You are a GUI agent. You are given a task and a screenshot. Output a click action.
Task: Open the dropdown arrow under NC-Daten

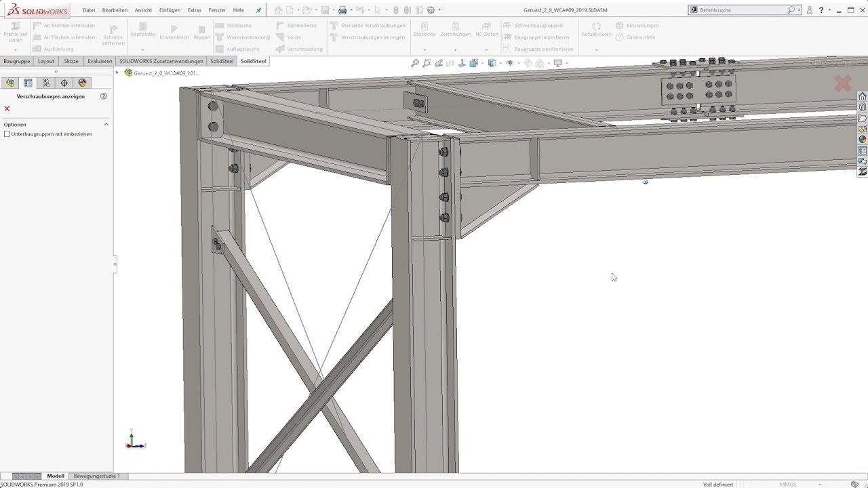coord(487,49)
